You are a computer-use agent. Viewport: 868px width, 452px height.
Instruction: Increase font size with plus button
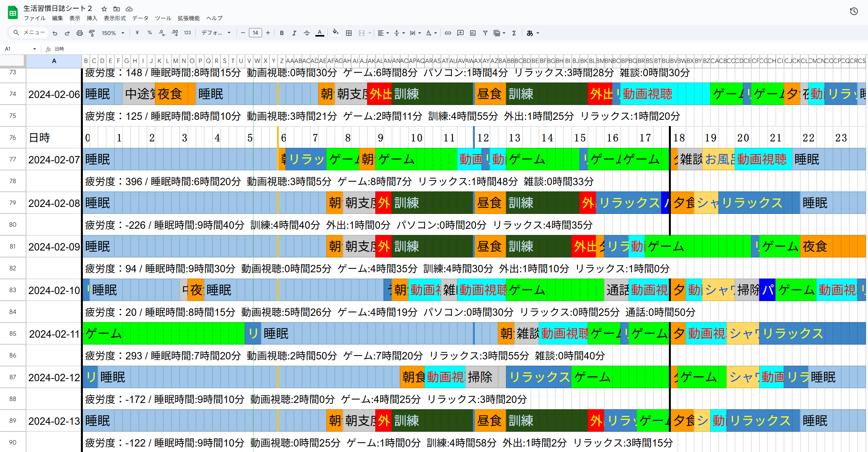coord(268,33)
